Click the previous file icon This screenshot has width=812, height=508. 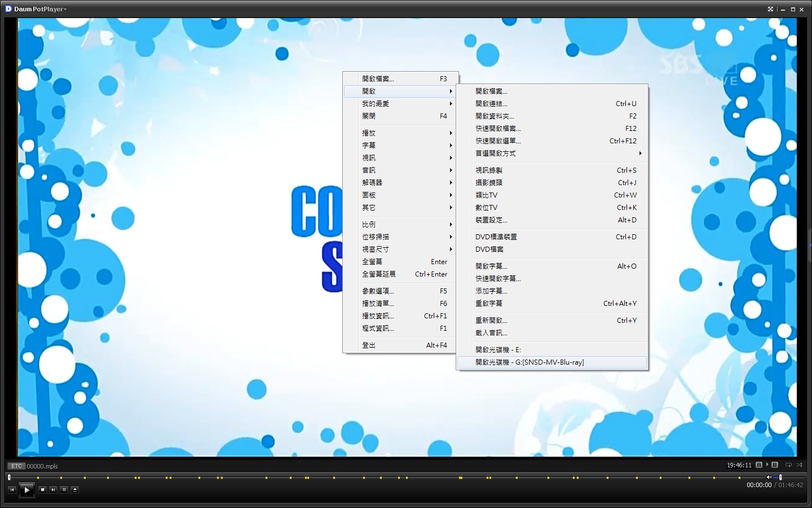point(12,490)
